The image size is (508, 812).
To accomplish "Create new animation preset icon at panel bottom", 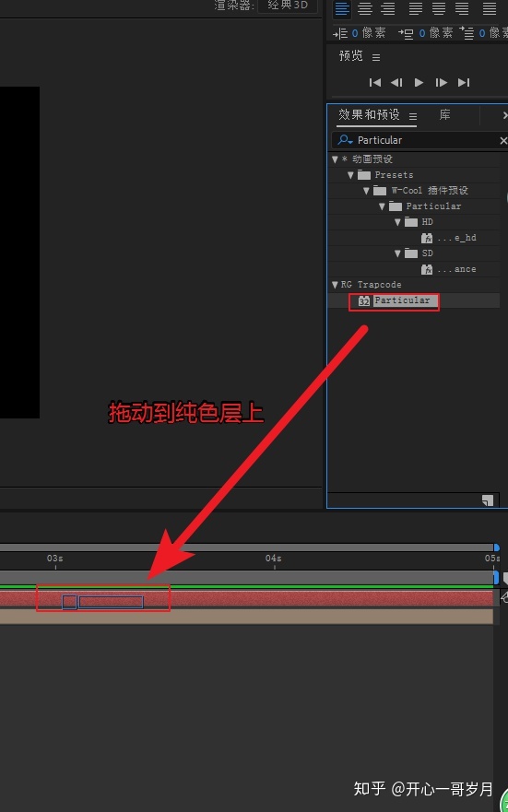I will (488, 500).
